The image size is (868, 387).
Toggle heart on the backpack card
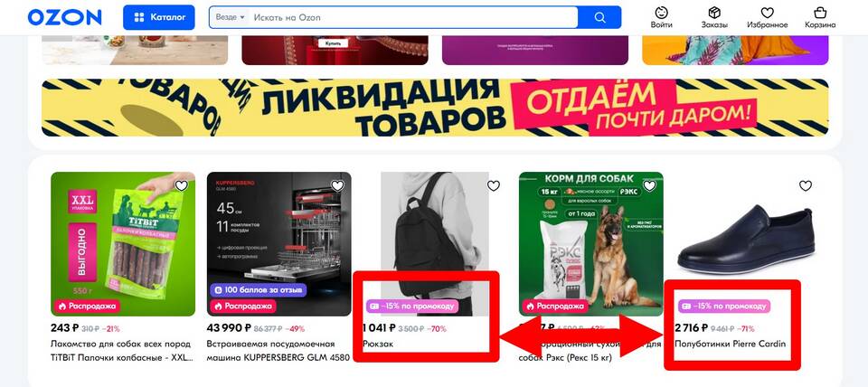494,186
